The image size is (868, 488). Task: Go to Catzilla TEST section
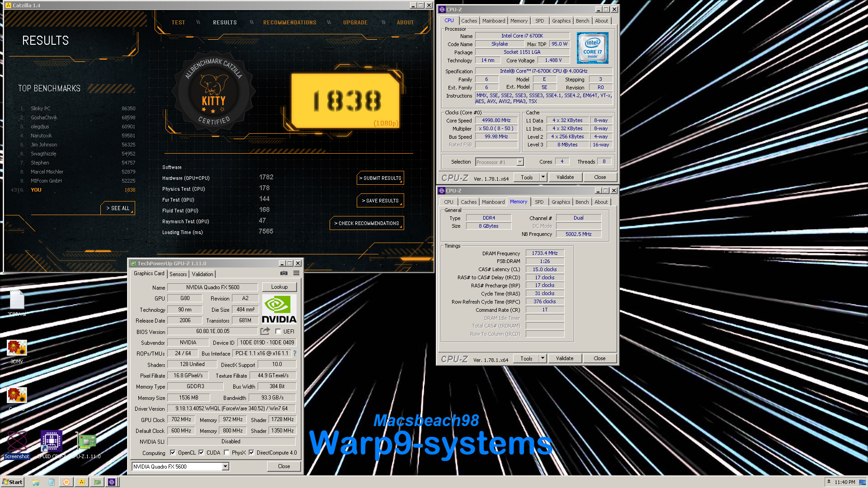coord(178,22)
